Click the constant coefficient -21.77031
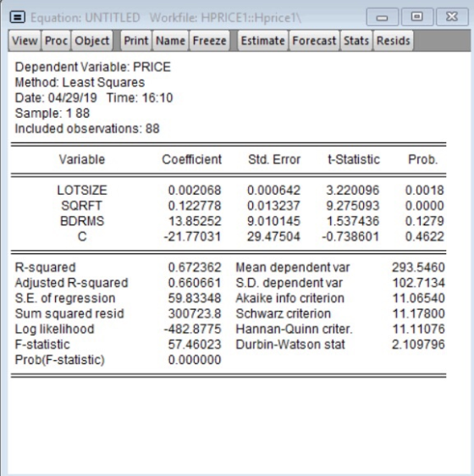 [x=192, y=236]
